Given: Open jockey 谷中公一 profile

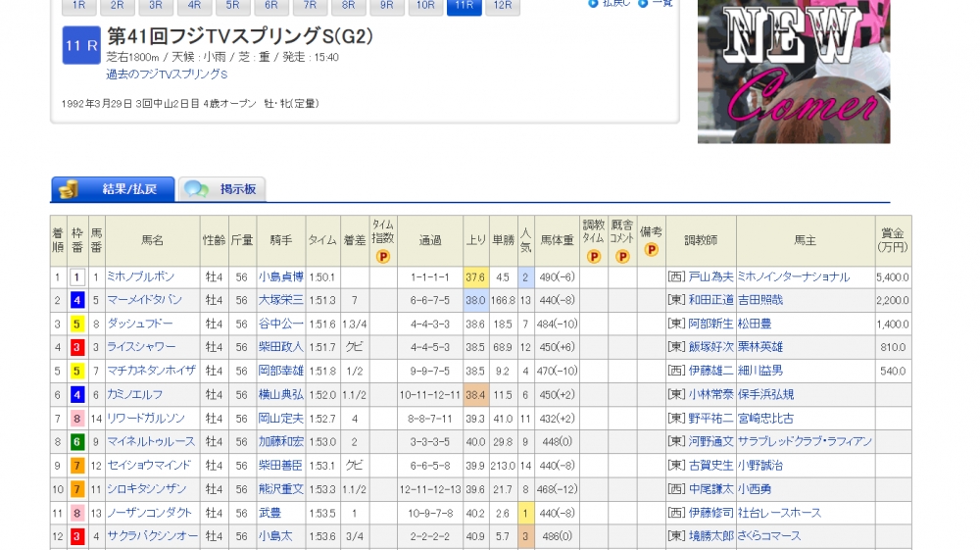Looking at the screenshot, I should 281,324.
